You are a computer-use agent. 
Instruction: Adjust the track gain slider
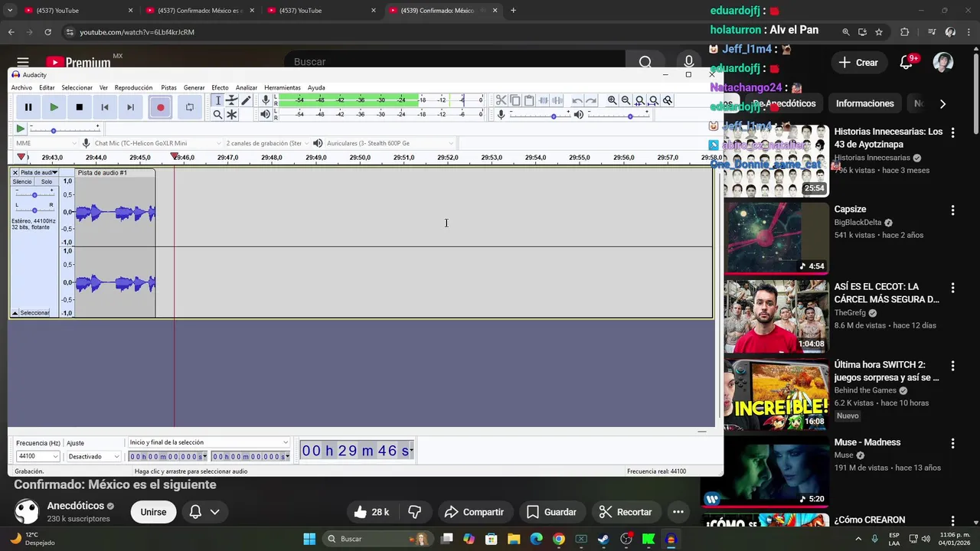[34, 194]
